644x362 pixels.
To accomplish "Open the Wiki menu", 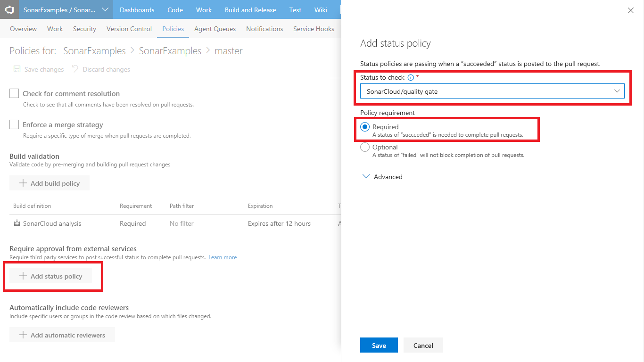I will (x=321, y=9).
